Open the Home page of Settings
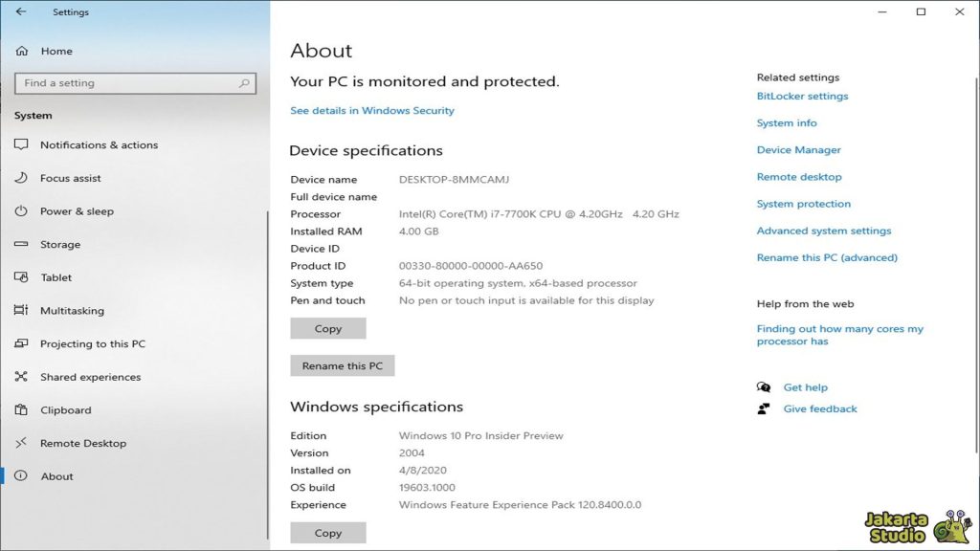The width and height of the screenshot is (980, 551). point(56,50)
